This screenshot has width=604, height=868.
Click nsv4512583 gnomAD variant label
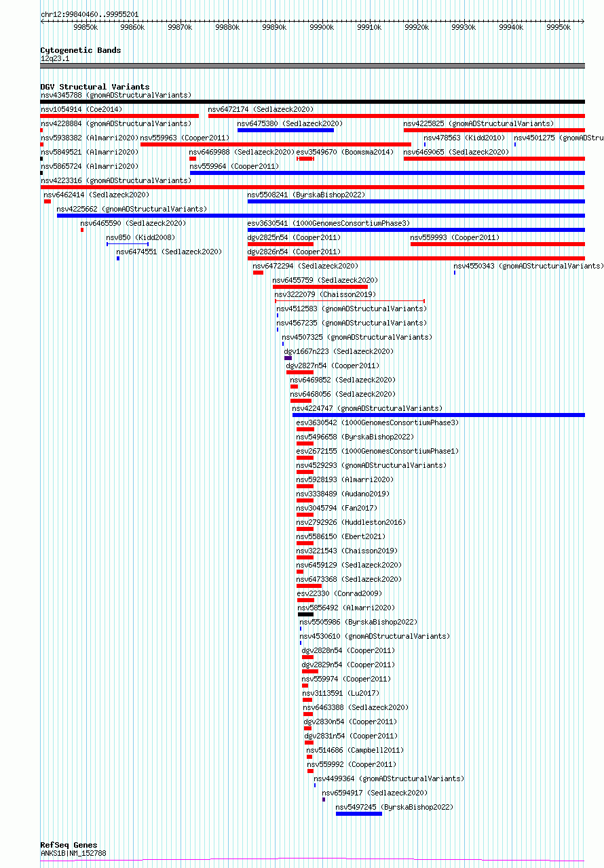pyautogui.click(x=352, y=309)
